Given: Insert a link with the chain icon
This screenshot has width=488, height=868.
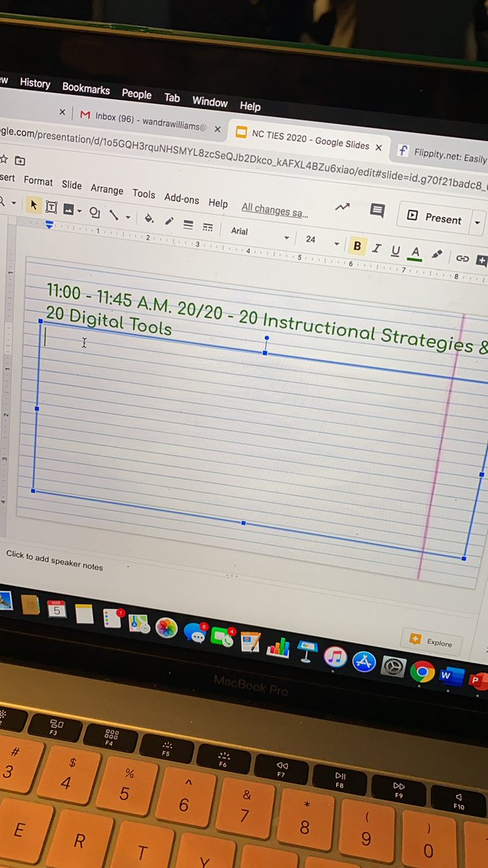Looking at the screenshot, I should click(x=462, y=258).
